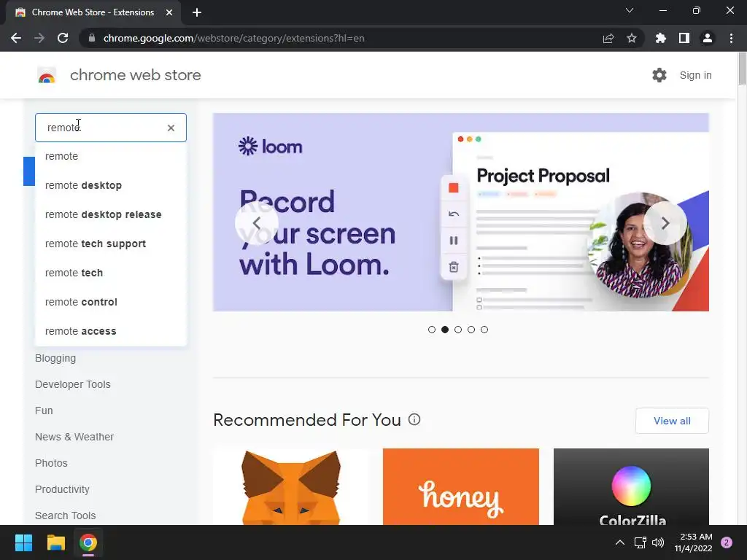Choose the 'remote tech' suggestion
The height and width of the screenshot is (560, 747).
coord(111,273)
